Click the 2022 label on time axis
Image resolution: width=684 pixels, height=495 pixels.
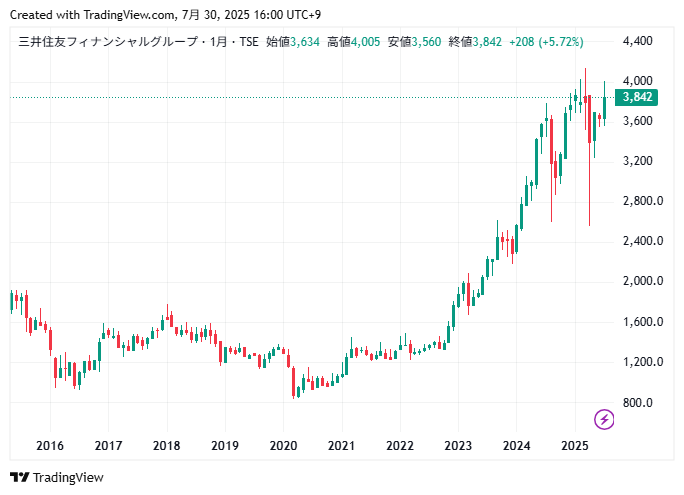[x=400, y=446]
